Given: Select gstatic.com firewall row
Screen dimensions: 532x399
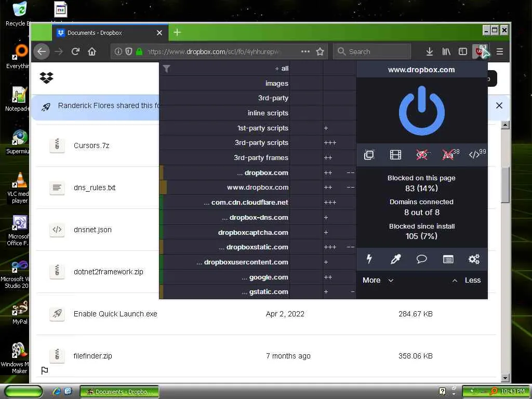Looking at the screenshot, I should [x=258, y=292].
